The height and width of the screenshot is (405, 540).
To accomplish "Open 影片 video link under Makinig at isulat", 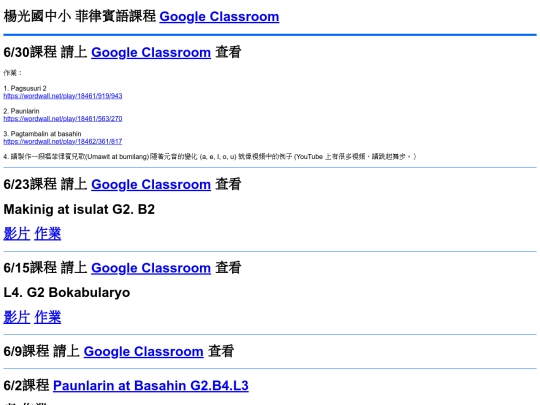I will pyautogui.click(x=17, y=233).
